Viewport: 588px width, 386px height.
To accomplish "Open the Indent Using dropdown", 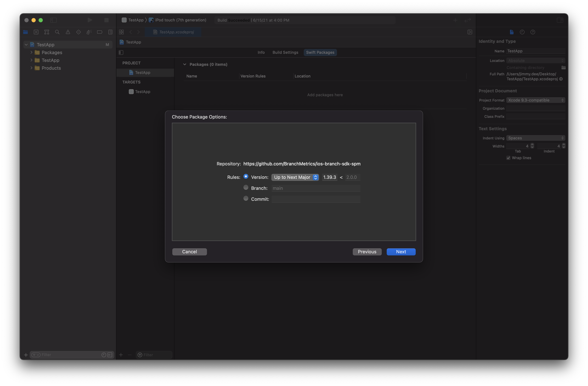I will tap(536, 138).
